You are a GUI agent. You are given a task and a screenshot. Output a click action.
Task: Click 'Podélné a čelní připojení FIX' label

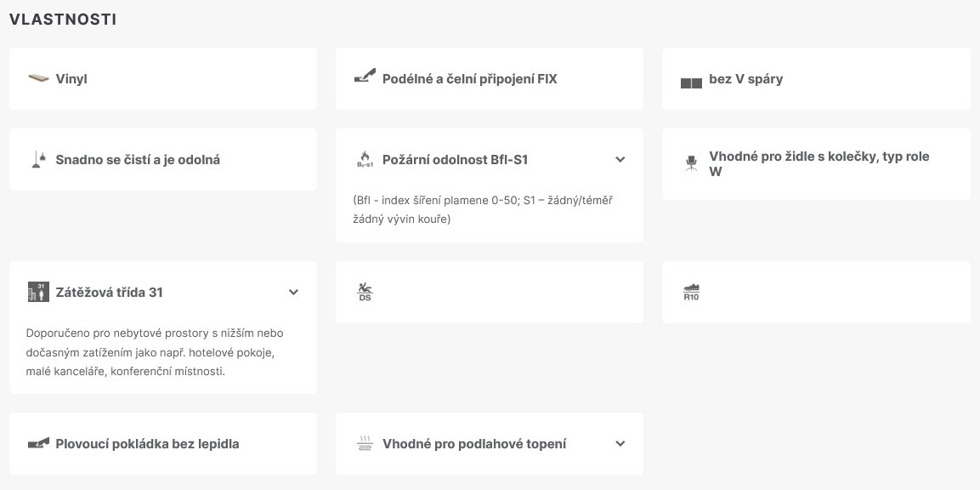coord(470,79)
